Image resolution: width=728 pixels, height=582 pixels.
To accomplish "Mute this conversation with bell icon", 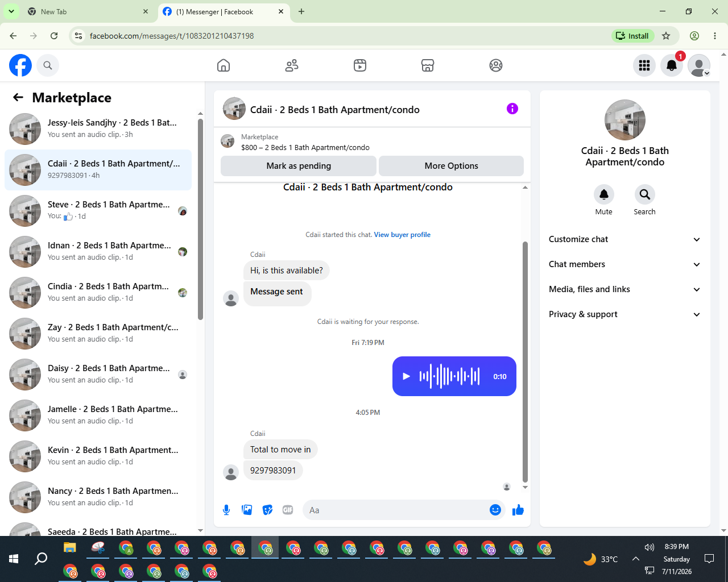I will point(604,194).
